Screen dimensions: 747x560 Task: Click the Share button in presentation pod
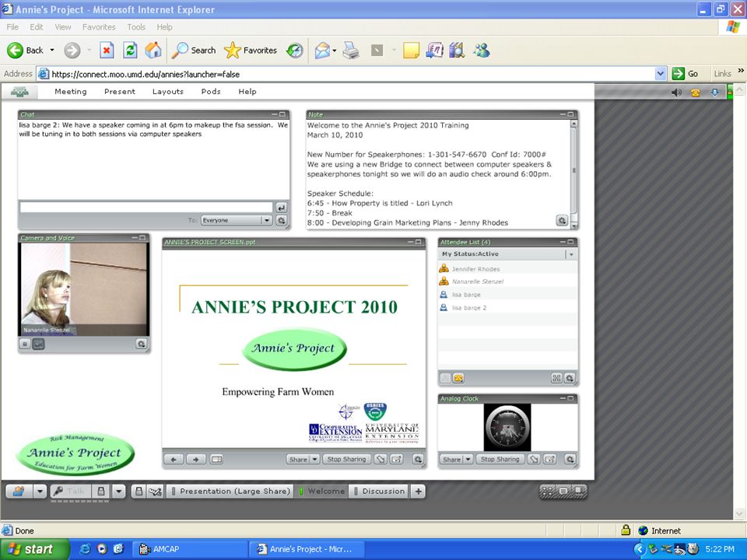(298, 460)
